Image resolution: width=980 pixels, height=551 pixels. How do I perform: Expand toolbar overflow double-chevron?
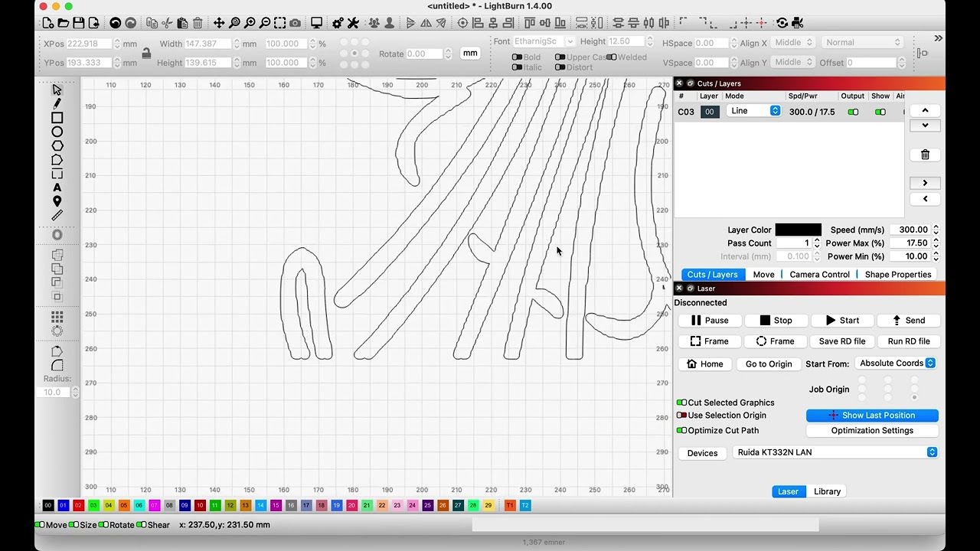(x=938, y=38)
